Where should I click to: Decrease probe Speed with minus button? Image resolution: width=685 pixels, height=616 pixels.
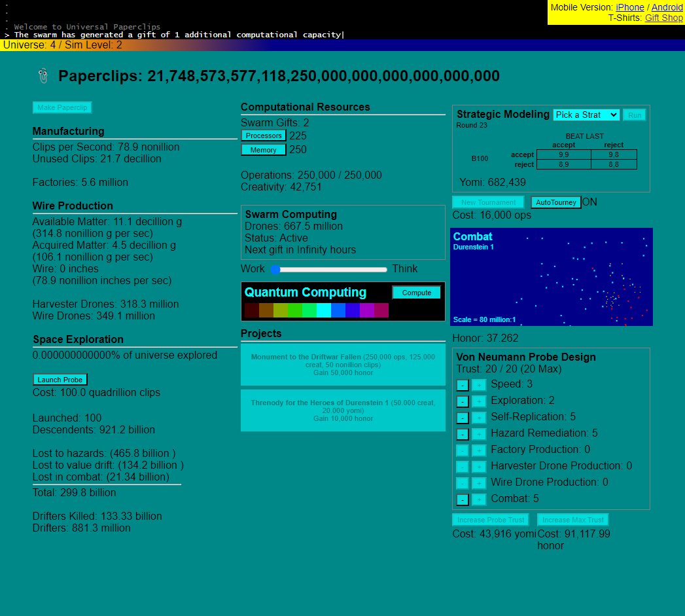click(x=462, y=385)
